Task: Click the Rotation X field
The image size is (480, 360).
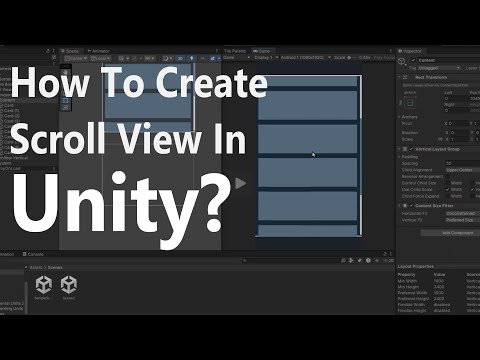Action: click(458, 133)
